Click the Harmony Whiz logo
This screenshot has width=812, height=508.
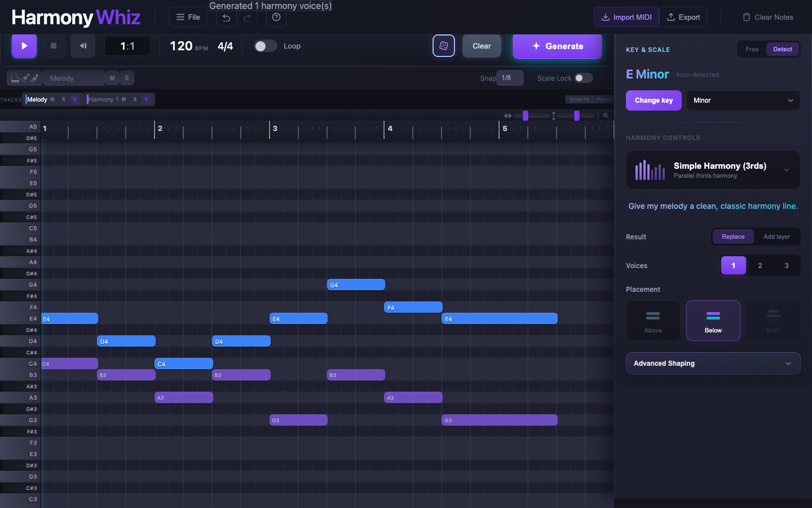pyautogui.click(x=76, y=17)
